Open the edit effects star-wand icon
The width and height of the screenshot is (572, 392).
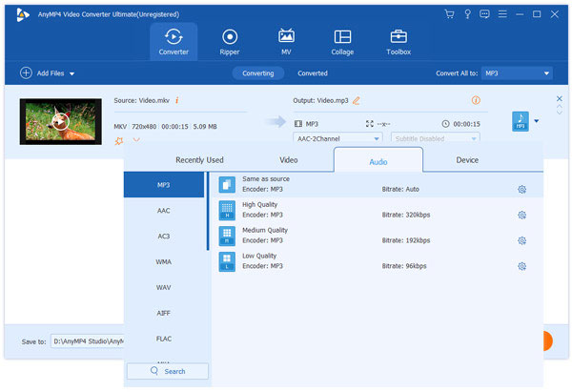(x=119, y=141)
